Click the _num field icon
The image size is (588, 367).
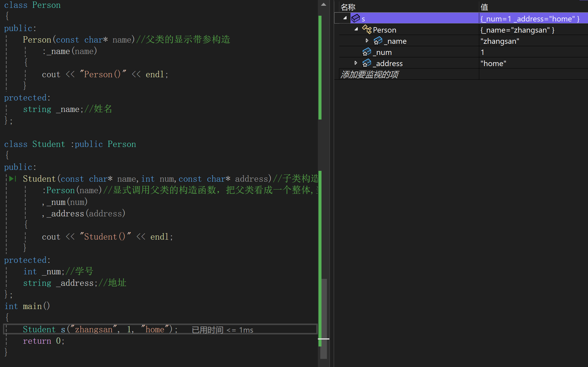click(367, 52)
